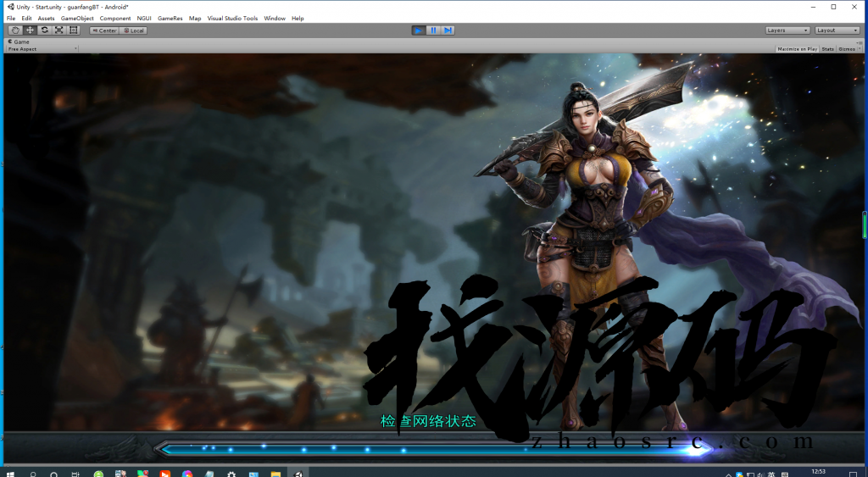Image resolution: width=868 pixels, height=477 pixels.
Task: Open the Layout dropdown
Action: 837,31
